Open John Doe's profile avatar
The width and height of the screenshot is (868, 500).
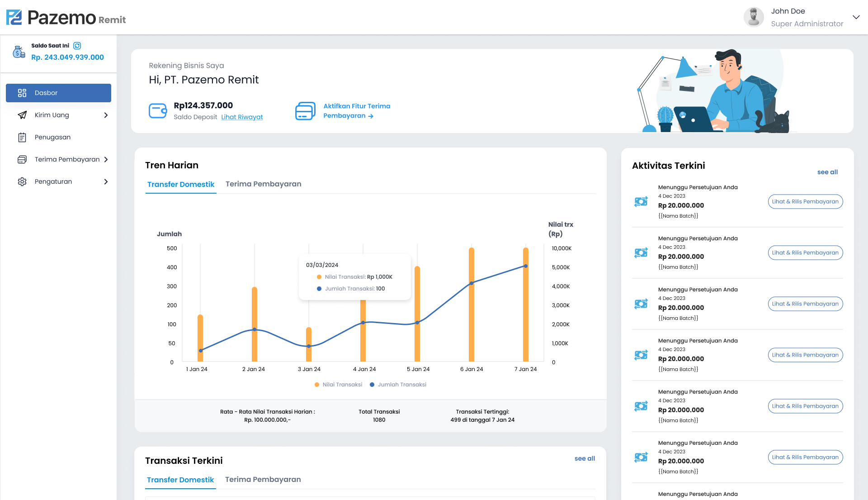[x=754, y=17]
